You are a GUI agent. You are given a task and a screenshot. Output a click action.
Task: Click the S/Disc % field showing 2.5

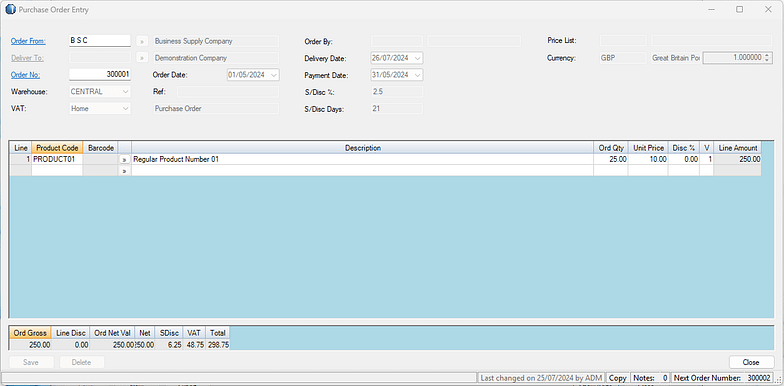[396, 92]
